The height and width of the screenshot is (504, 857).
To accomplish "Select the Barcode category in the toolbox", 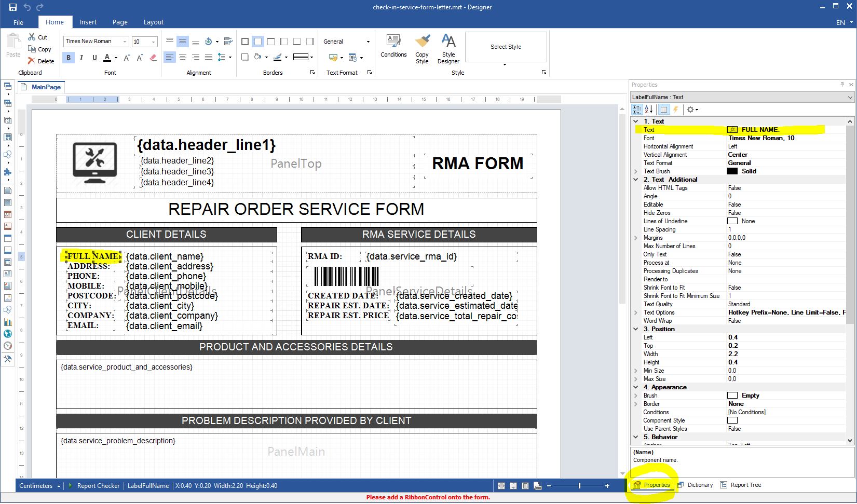I will pyautogui.click(x=8, y=138).
